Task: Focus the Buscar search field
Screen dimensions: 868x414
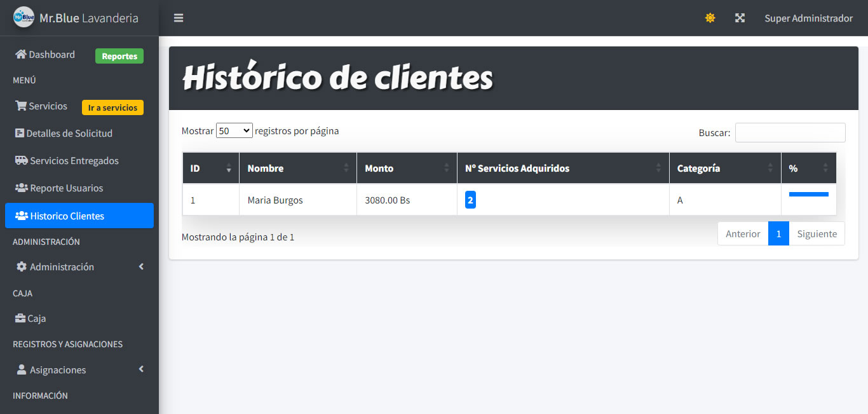Action: (790, 132)
